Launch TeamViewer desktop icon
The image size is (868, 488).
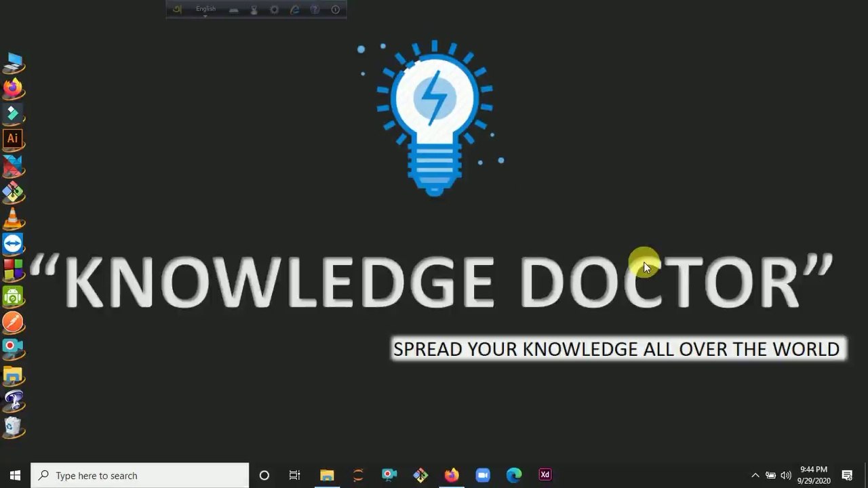click(x=13, y=244)
